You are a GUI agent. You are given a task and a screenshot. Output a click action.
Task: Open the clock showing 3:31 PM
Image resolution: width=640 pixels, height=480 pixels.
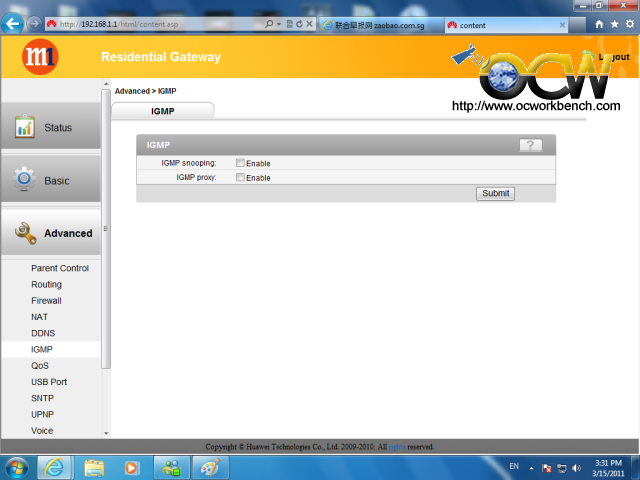(608, 468)
